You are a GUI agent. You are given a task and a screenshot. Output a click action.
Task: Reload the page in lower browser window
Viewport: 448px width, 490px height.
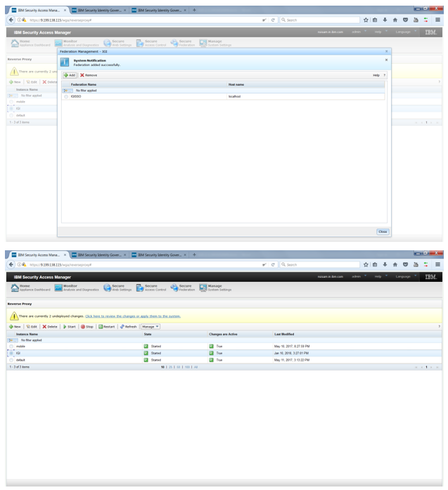tap(273, 265)
